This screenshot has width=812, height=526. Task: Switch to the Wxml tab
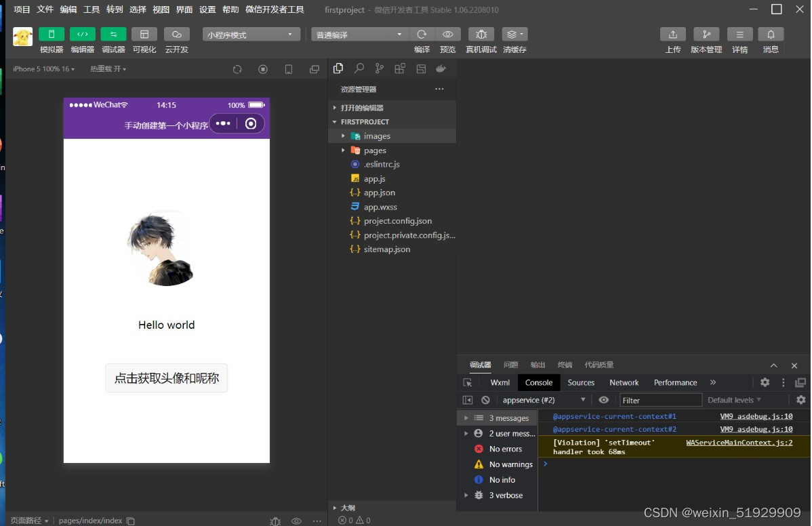[x=500, y=382]
